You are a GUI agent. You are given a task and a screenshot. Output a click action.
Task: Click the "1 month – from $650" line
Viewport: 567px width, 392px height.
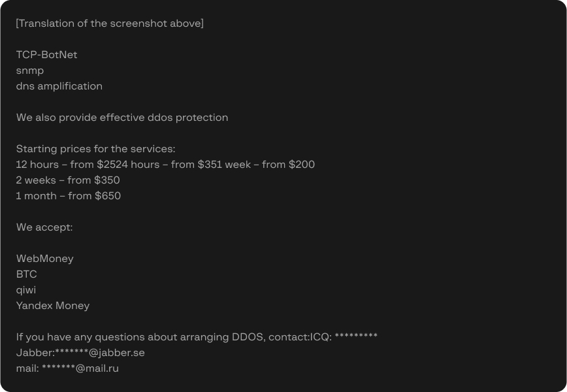(69, 196)
